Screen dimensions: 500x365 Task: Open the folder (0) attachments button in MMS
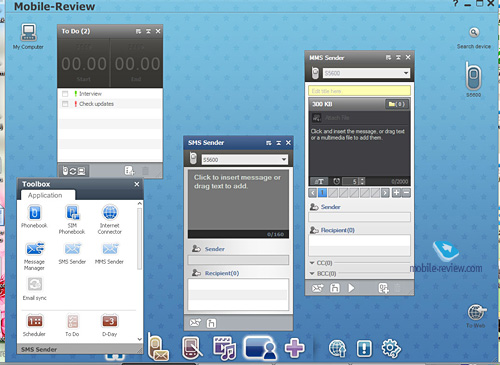(x=397, y=104)
